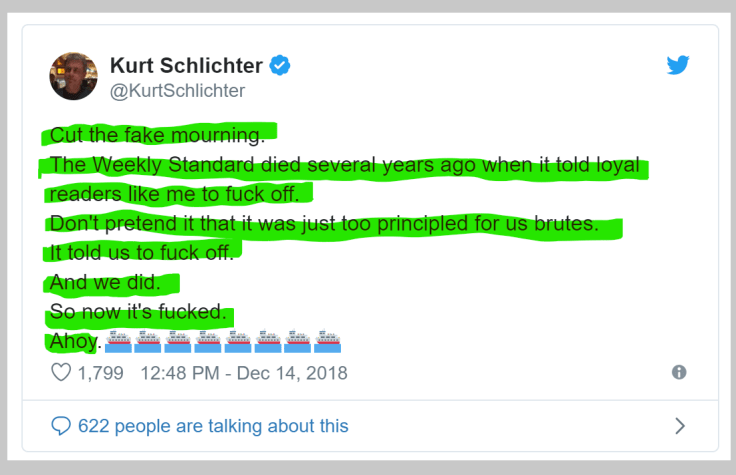Open the Kurt Schlichter display name link

[186, 66]
